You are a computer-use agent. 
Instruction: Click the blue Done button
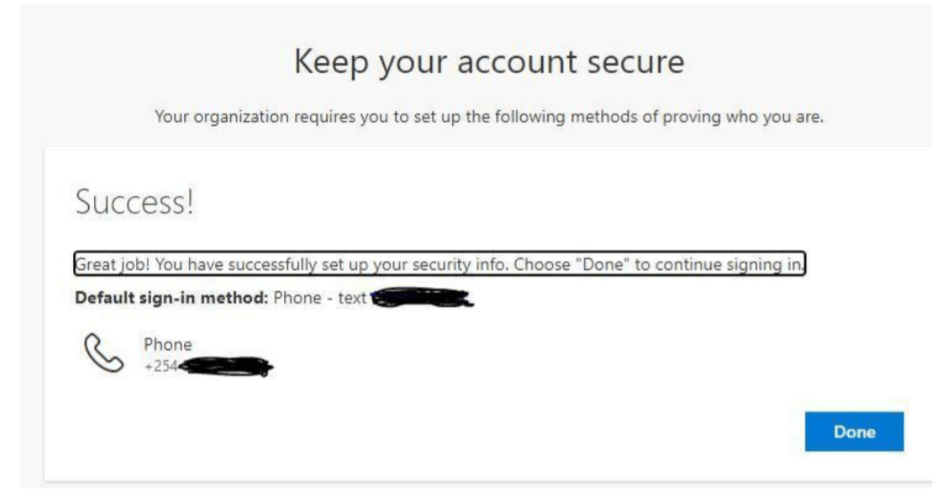(854, 432)
